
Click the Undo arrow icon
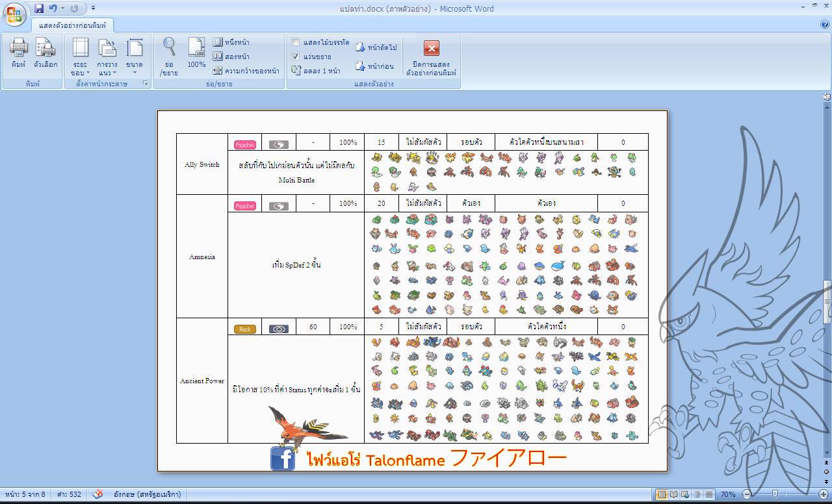(53, 8)
